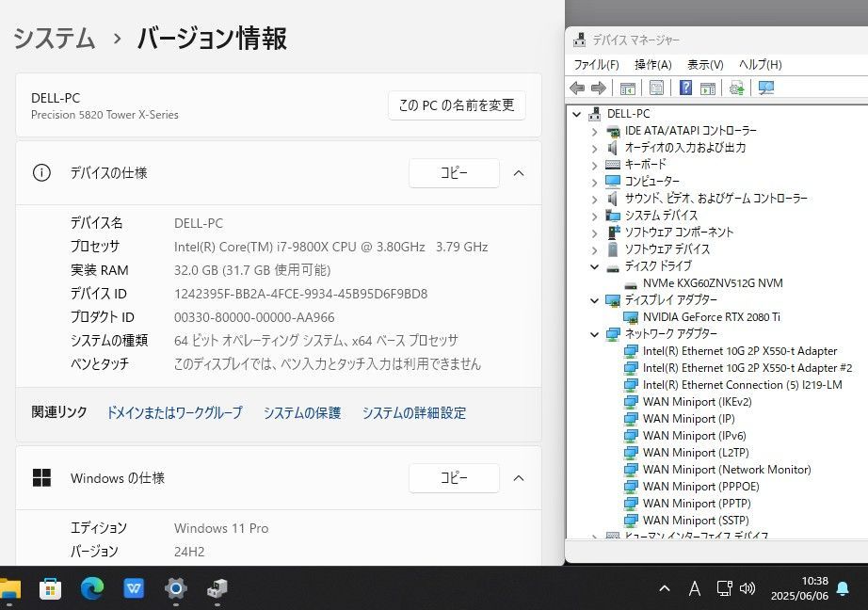Click この PC の名前を変更 button
Screen dimensions: 868x610
click(x=457, y=105)
